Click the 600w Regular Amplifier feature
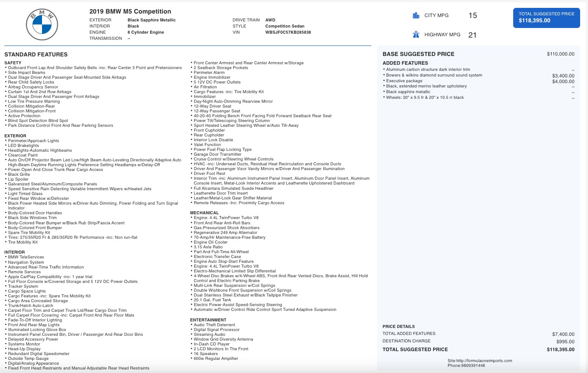 pos(214,359)
